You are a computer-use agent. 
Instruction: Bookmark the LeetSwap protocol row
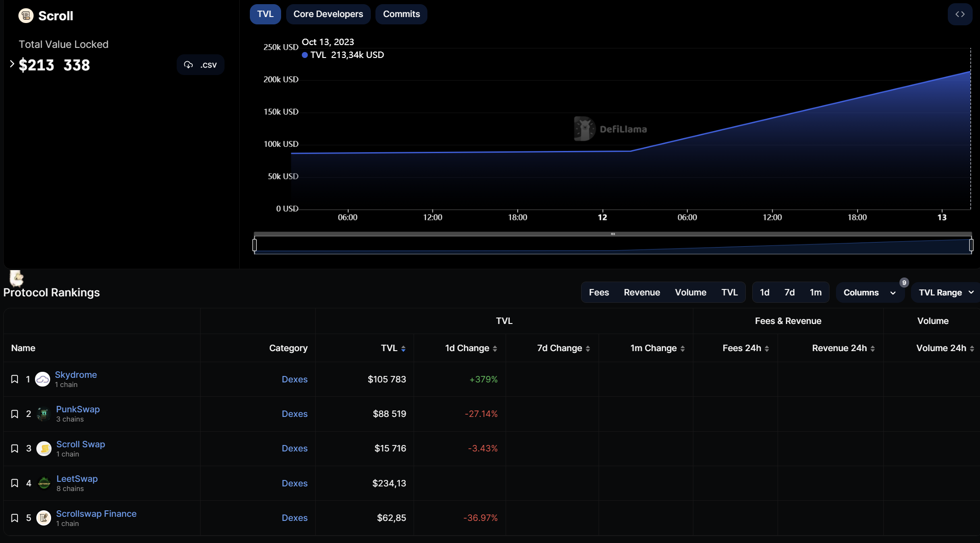15,483
